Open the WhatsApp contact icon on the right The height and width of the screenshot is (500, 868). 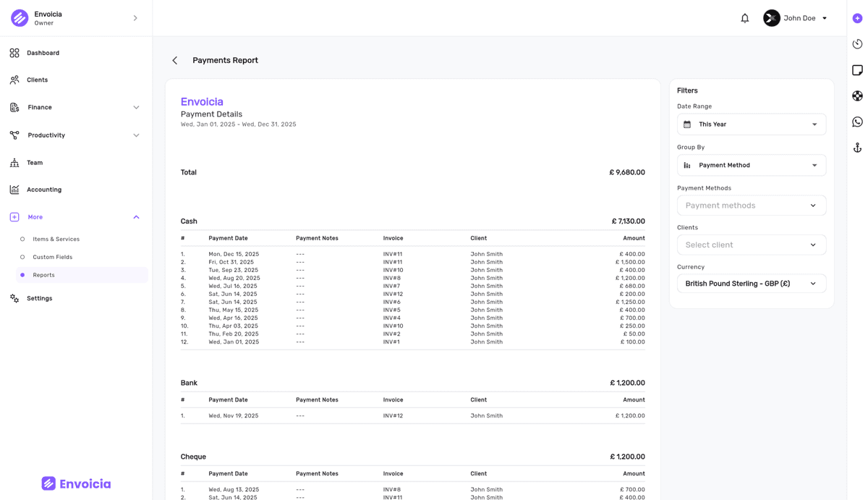[857, 122]
